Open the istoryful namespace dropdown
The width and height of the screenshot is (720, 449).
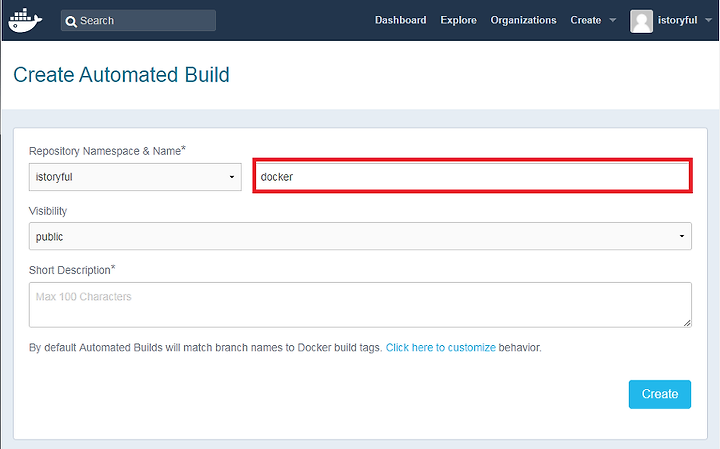(x=135, y=177)
